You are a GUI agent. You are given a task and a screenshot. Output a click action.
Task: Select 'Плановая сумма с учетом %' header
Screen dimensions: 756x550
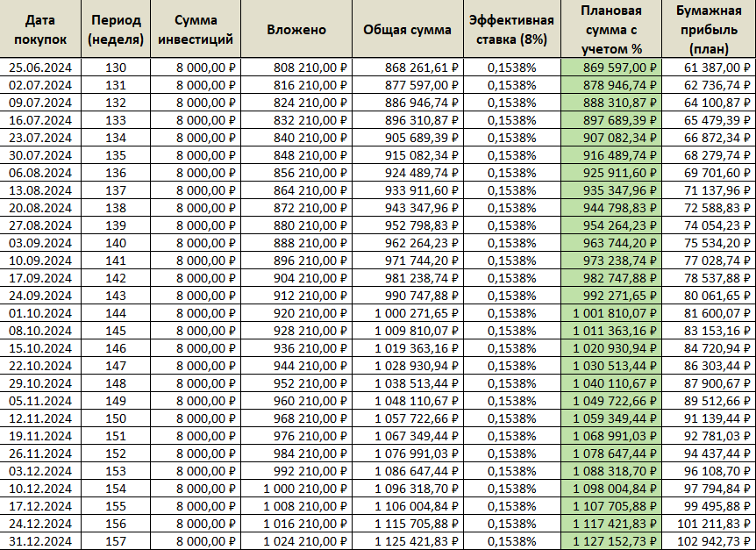[x=611, y=29]
